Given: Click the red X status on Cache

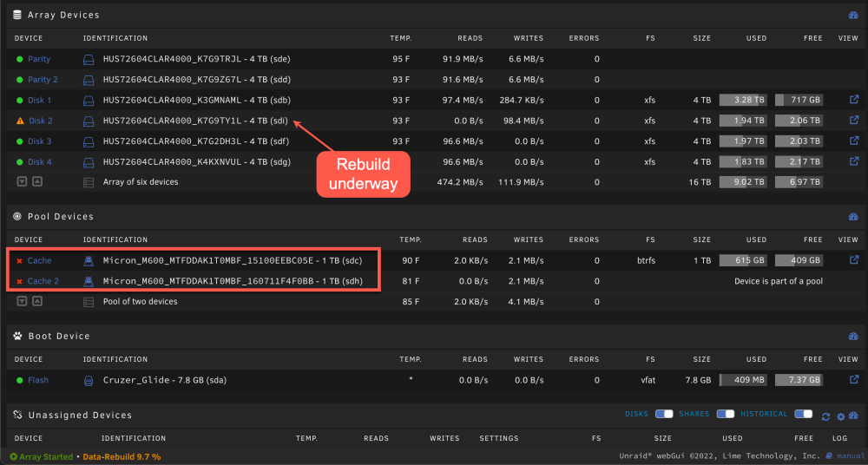Looking at the screenshot, I should tap(19, 261).
